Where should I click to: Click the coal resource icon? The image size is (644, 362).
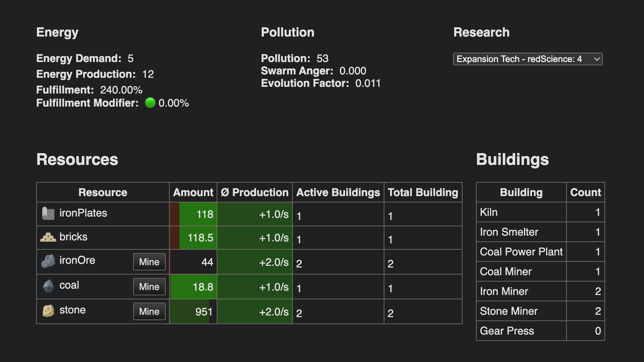(48, 286)
